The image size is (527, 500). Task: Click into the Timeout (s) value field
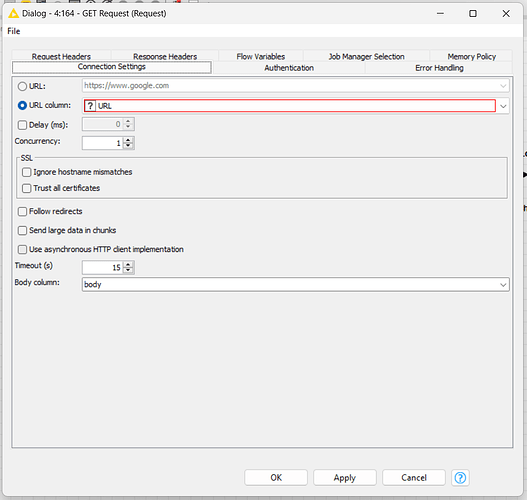(x=103, y=267)
